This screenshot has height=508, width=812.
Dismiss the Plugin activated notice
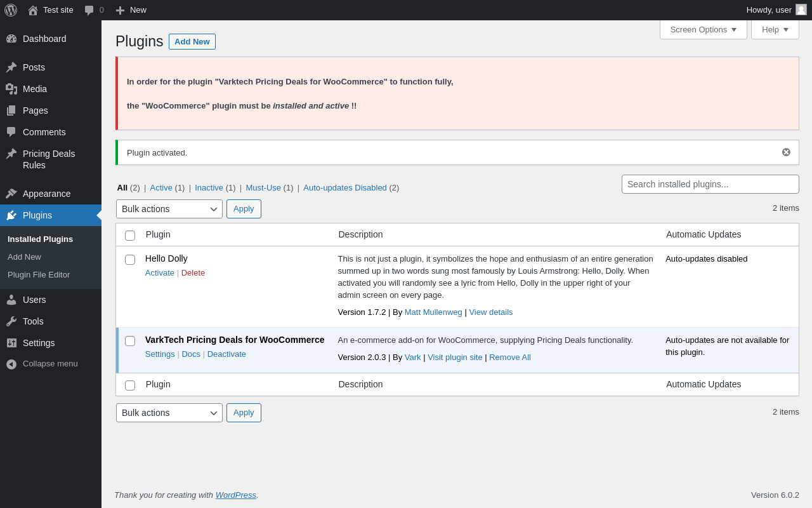click(786, 152)
